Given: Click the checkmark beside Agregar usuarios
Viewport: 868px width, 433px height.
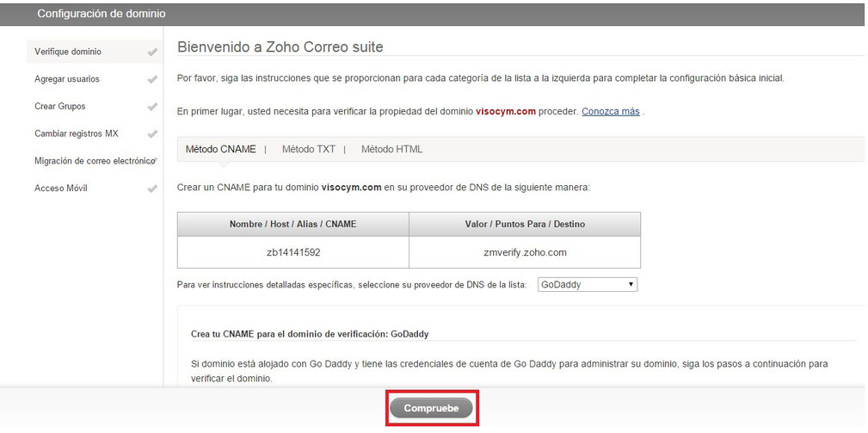Looking at the screenshot, I should point(152,79).
